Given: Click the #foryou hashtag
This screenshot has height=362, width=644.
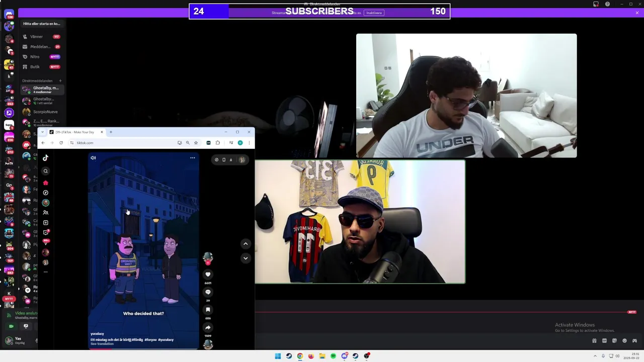Looking at the screenshot, I should 150,340.
